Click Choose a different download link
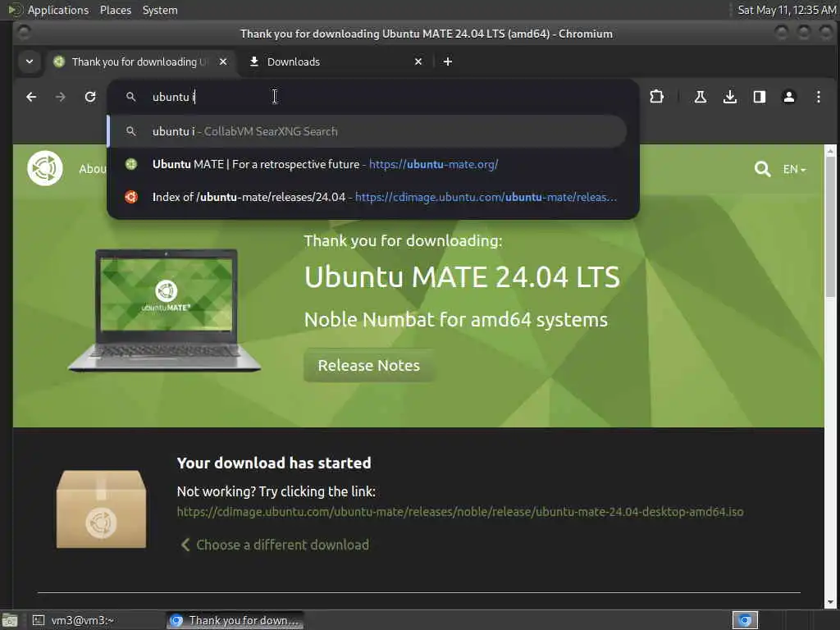 (x=274, y=545)
